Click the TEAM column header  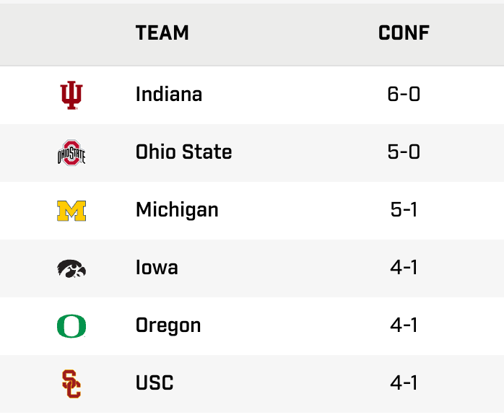(x=162, y=33)
